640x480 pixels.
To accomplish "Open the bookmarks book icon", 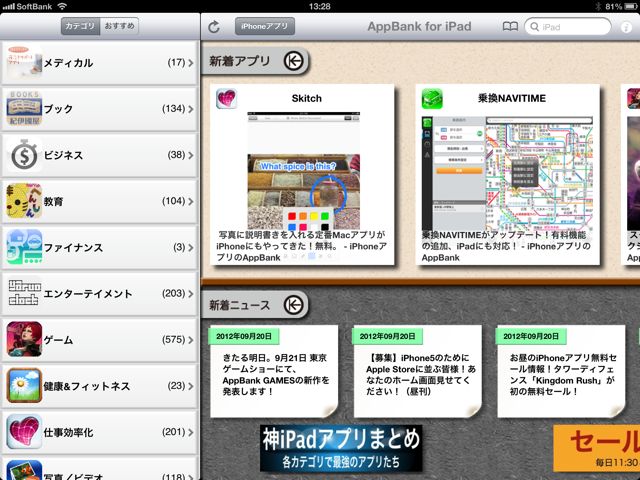I will coord(510,27).
